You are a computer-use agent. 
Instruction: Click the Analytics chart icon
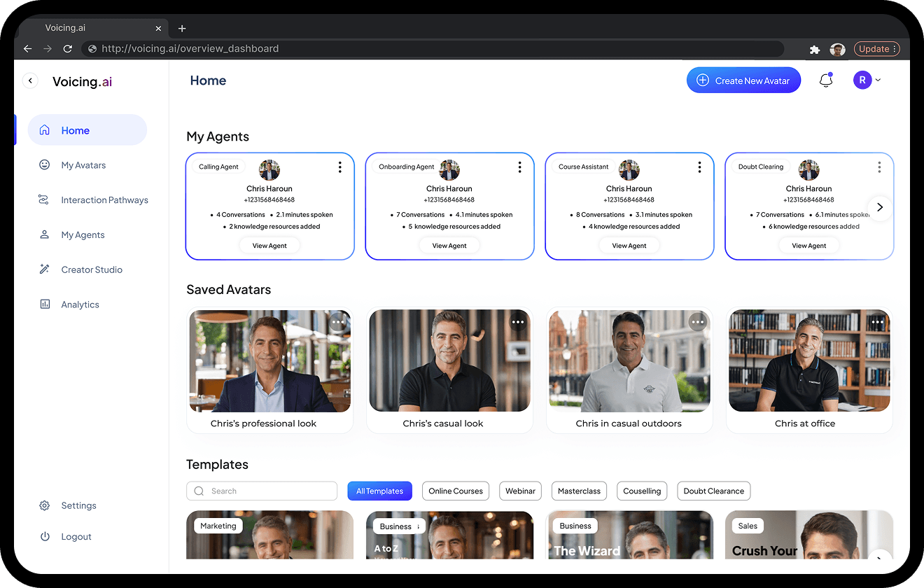pos(45,304)
